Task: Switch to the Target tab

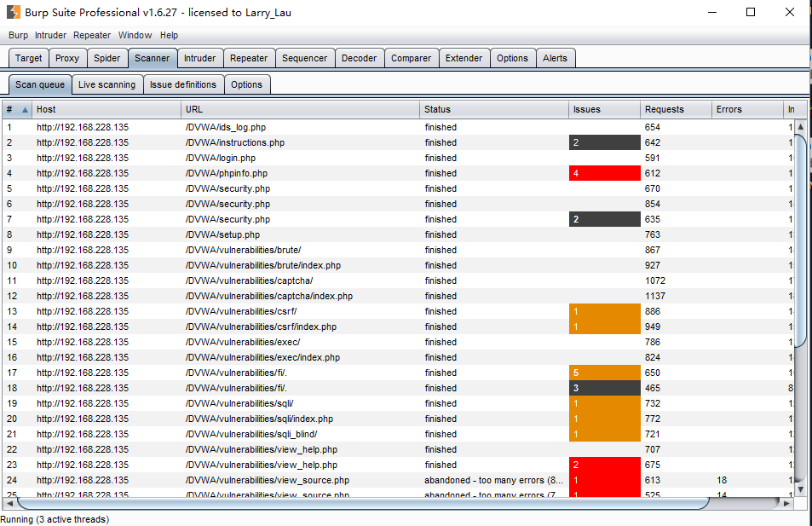Action: (x=28, y=58)
